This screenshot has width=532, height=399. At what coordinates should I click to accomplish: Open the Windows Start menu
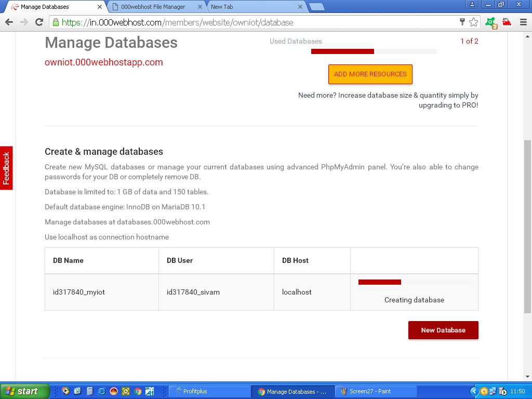point(25,391)
